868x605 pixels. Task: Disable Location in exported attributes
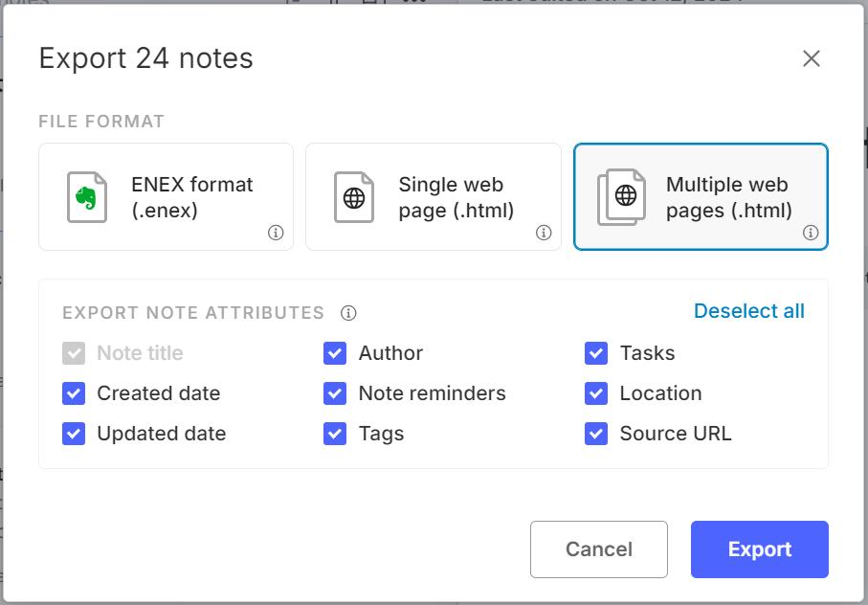click(596, 393)
